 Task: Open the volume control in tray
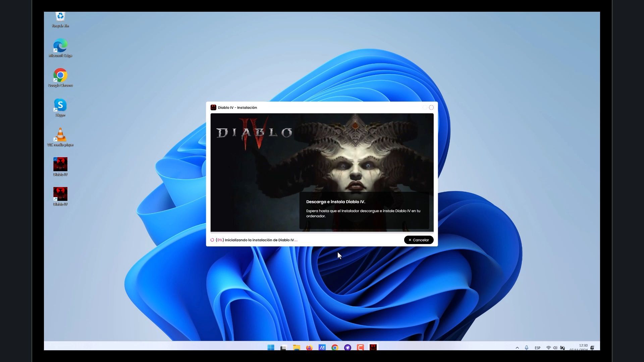pyautogui.click(x=555, y=348)
